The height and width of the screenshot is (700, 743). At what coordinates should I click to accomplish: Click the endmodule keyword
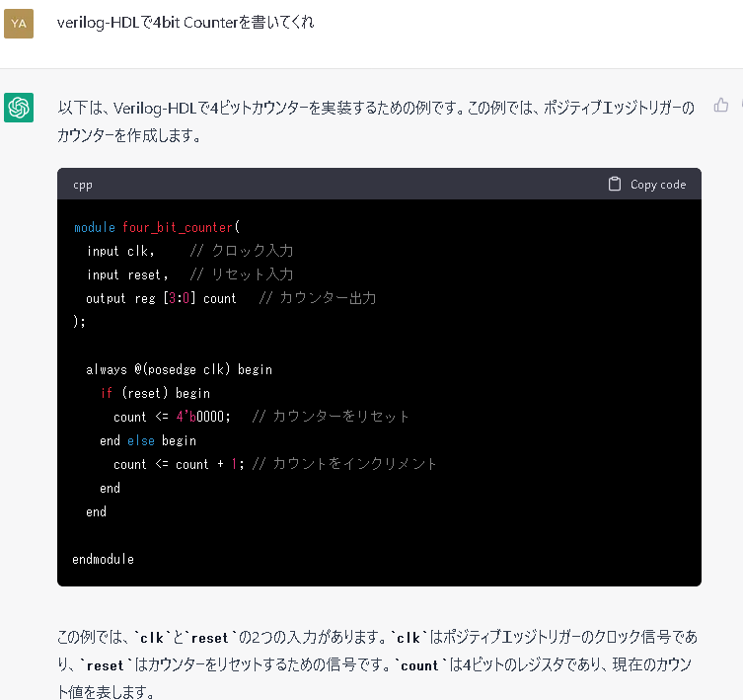click(103, 559)
